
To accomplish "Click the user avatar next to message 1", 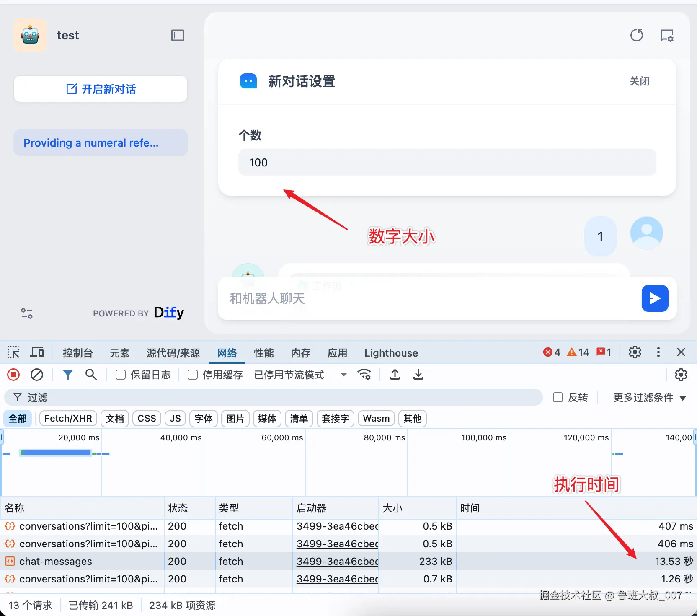I will tap(646, 233).
